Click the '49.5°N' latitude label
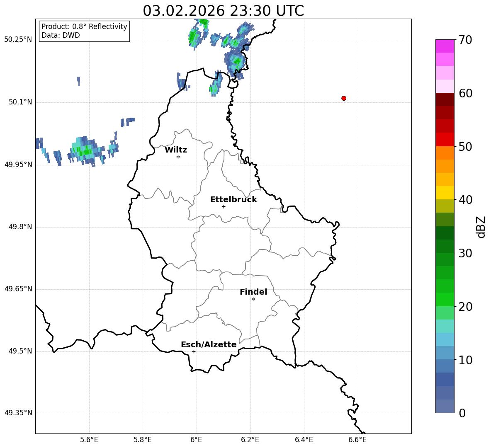491x448 pixels. [x=20, y=351]
